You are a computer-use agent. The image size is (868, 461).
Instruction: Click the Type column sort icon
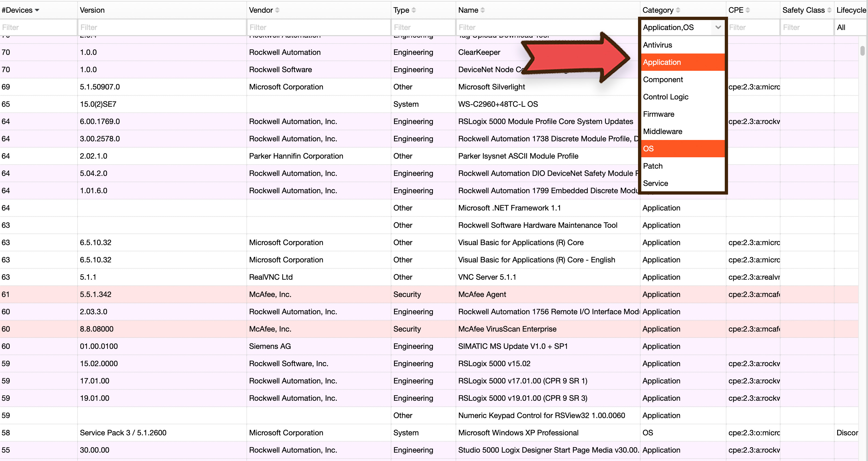pos(413,10)
